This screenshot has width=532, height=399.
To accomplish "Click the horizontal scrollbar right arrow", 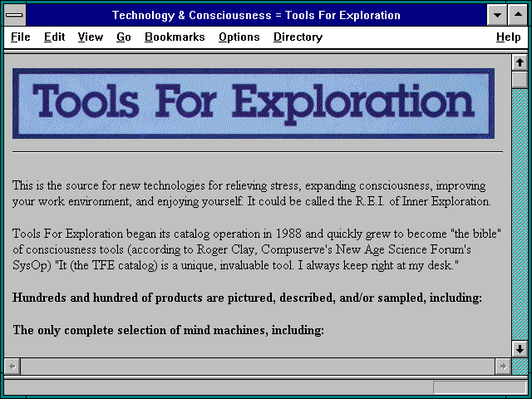I will [x=503, y=367].
